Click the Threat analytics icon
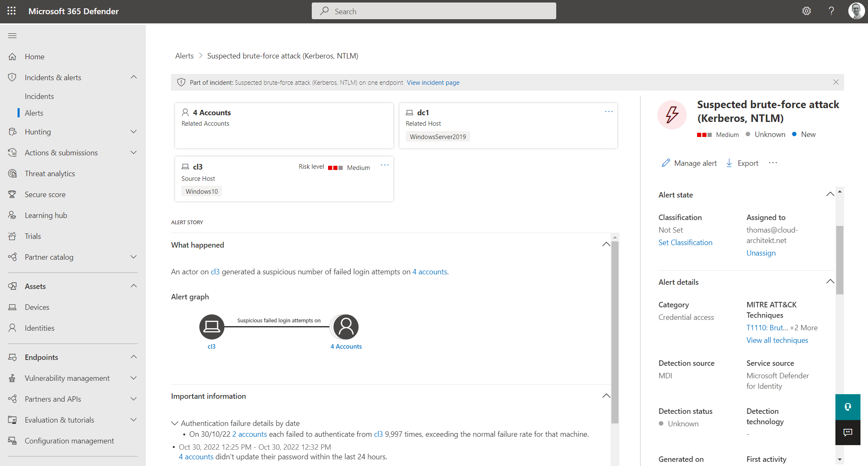 [x=13, y=173]
